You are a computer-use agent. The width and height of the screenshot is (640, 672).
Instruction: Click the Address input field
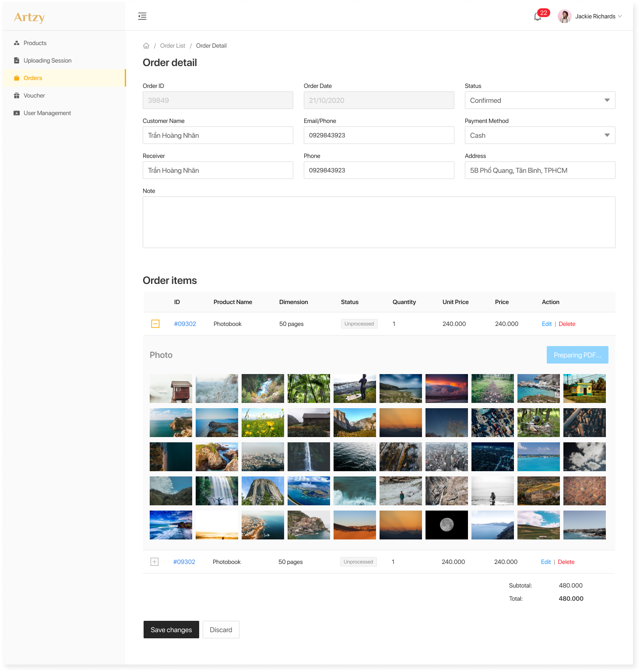point(540,170)
